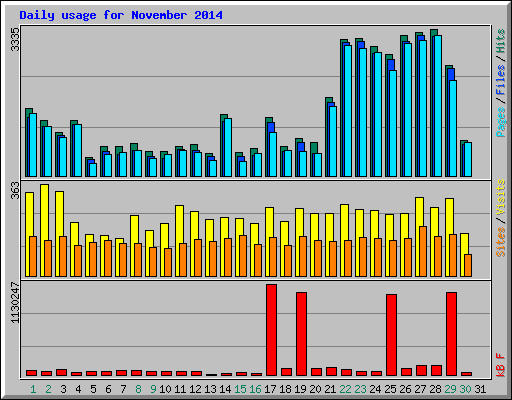
Task: Click the day 22 axis label
Action: tap(345, 389)
